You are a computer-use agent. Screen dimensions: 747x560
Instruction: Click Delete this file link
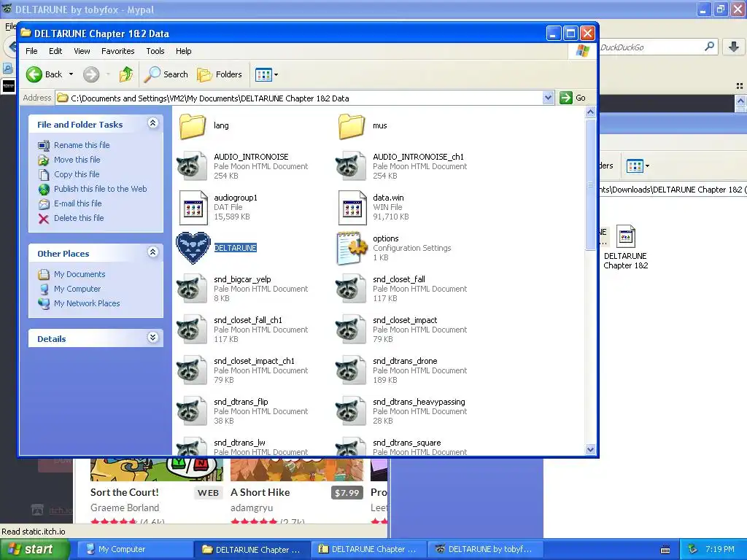(x=79, y=218)
